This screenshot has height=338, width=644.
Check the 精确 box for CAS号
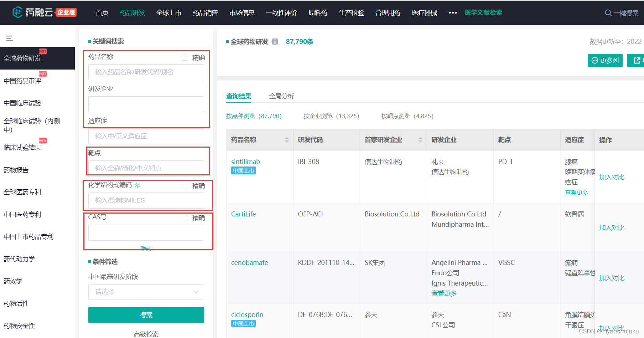185,218
